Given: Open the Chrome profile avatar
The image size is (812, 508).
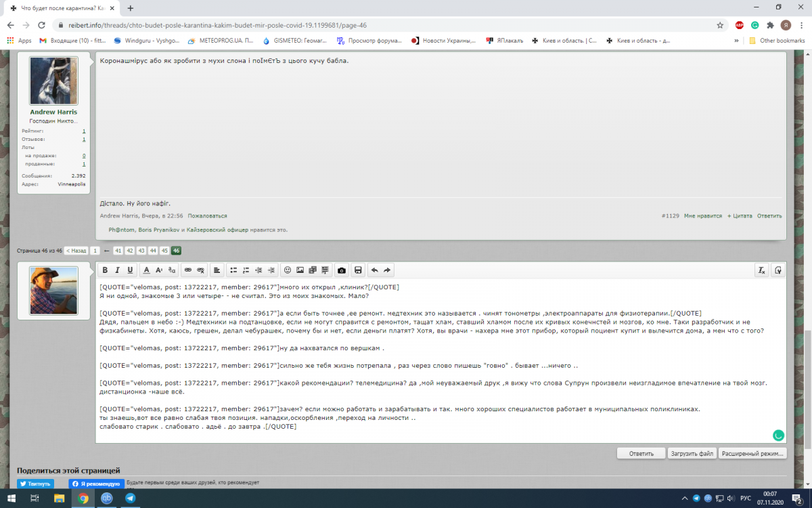Looking at the screenshot, I should point(786,25).
